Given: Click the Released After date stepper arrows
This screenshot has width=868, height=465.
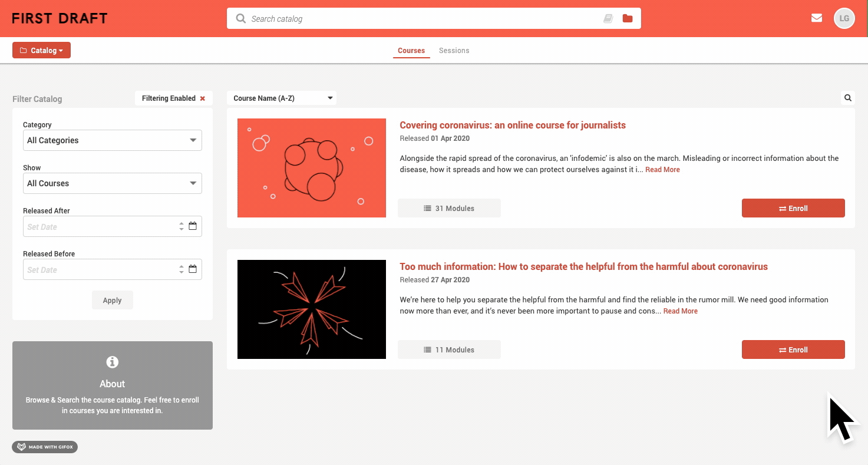Looking at the screenshot, I should coord(181,226).
